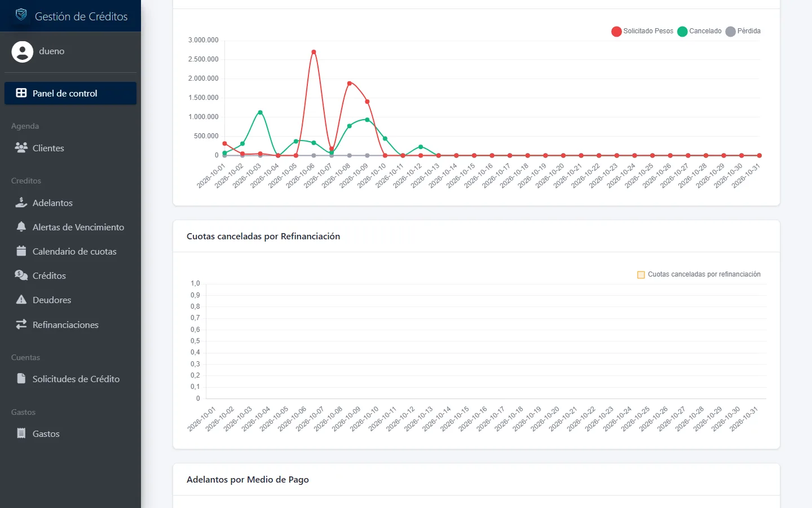Click the Gestión de Créditos brand title
Screen dimensions: 812x508
pos(81,16)
